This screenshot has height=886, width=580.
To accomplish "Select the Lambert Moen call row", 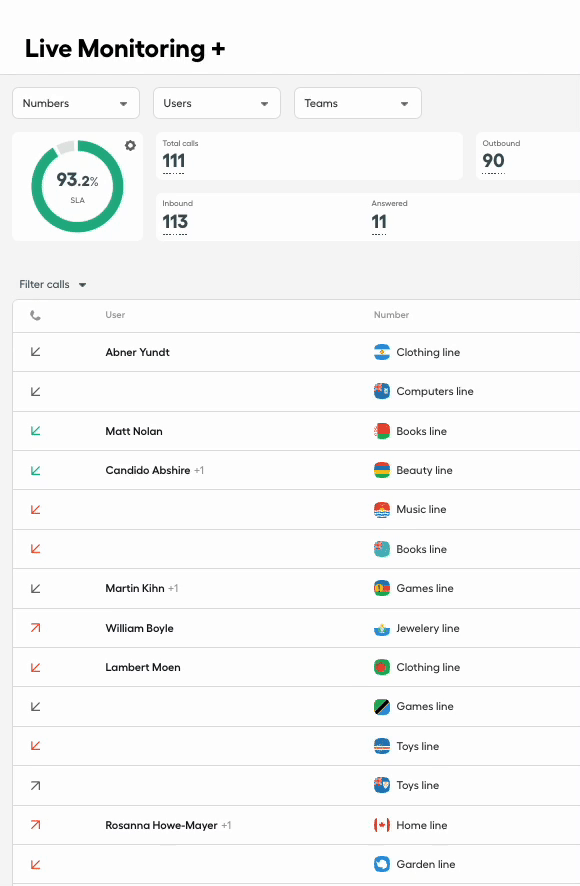I will pyautogui.click(x=296, y=667).
